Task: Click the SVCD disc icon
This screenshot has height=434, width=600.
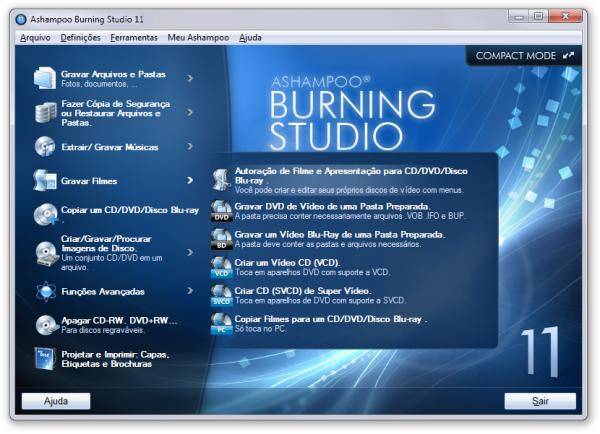Action: [222, 295]
